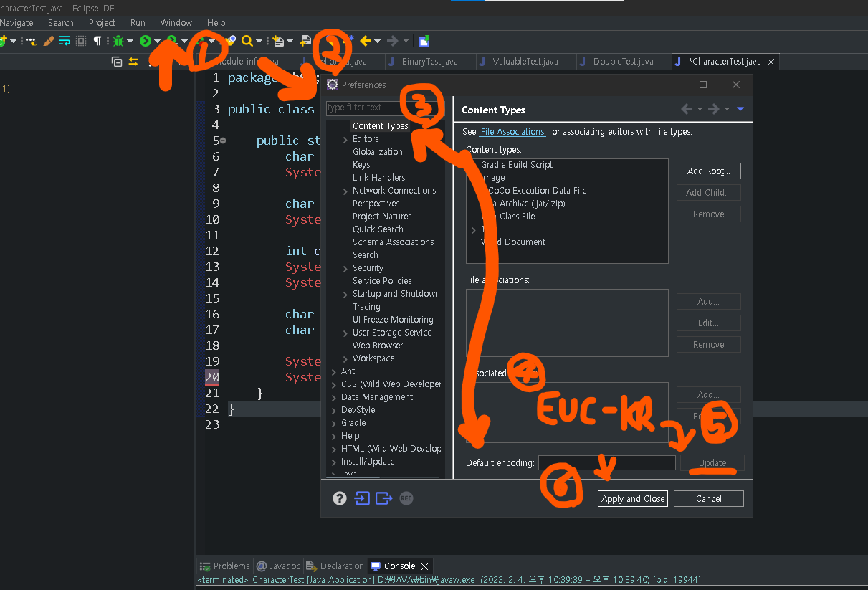Click Cancel in Preferences dialog
Screen dimensions: 868x590
tap(709, 498)
